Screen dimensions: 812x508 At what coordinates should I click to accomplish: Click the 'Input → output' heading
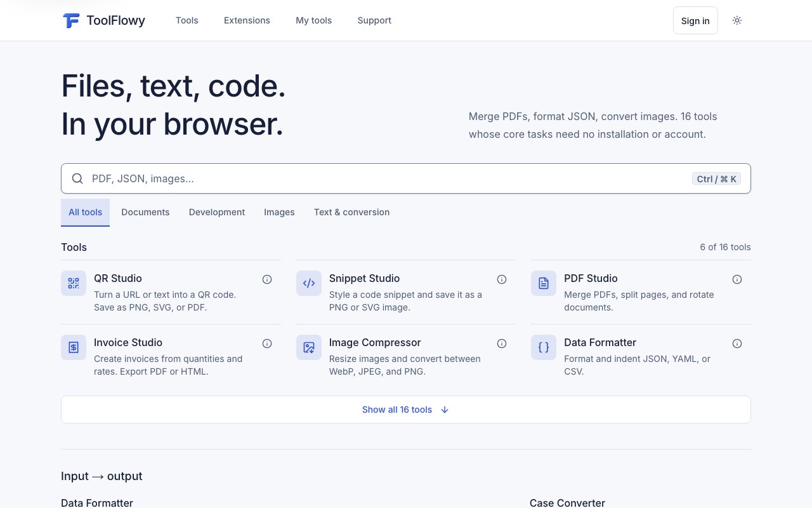tap(101, 476)
